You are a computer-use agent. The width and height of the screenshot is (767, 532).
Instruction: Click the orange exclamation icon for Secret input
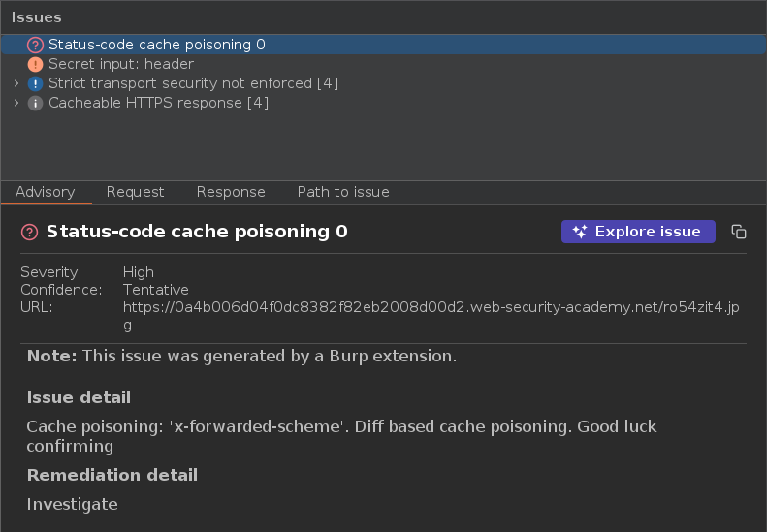click(35, 64)
